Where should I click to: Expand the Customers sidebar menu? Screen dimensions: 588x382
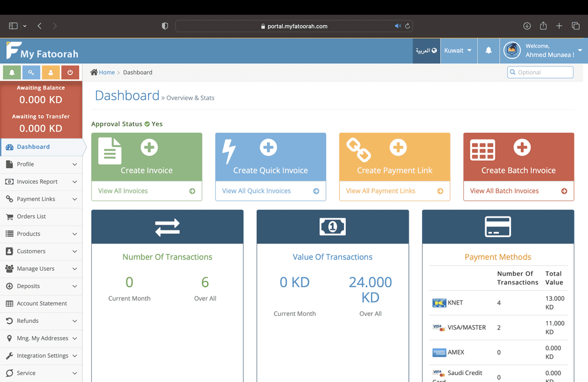pyautogui.click(x=41, y=251)
